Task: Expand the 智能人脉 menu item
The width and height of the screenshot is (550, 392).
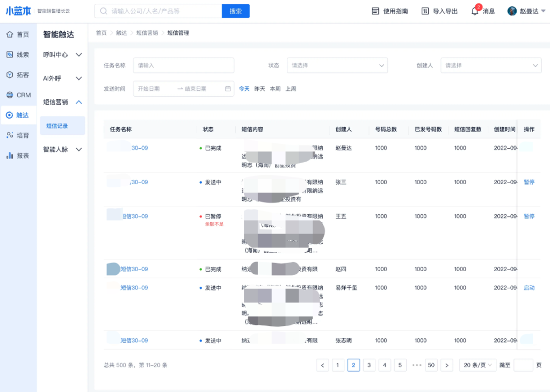Action: coord(62,149)
